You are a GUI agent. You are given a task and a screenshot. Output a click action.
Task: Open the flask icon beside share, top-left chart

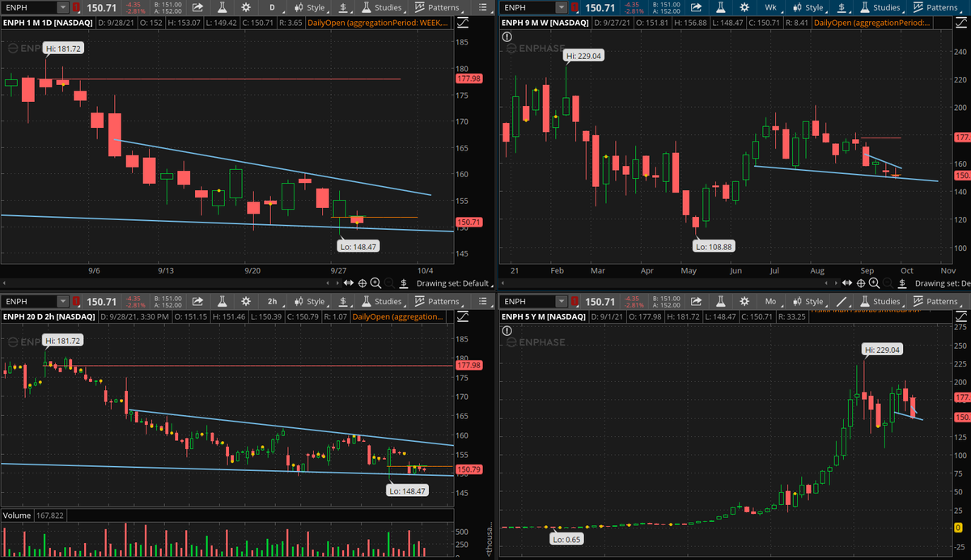(223, 7)
